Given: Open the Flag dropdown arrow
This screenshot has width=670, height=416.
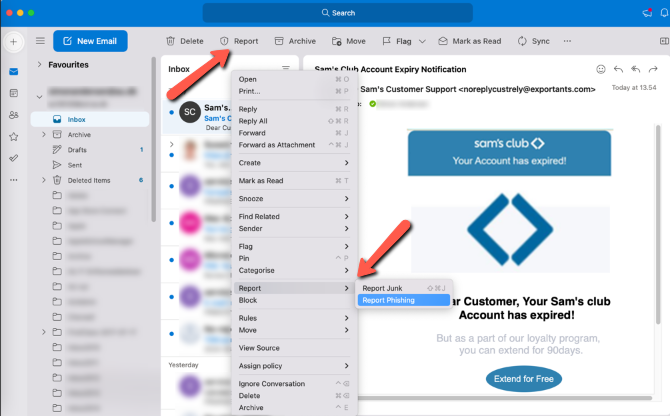Looking at the screenshot, I should tap(422, 41).
